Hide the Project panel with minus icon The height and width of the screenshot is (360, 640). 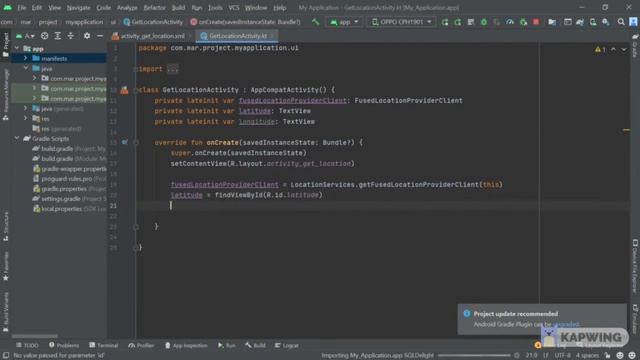[100, 36]
